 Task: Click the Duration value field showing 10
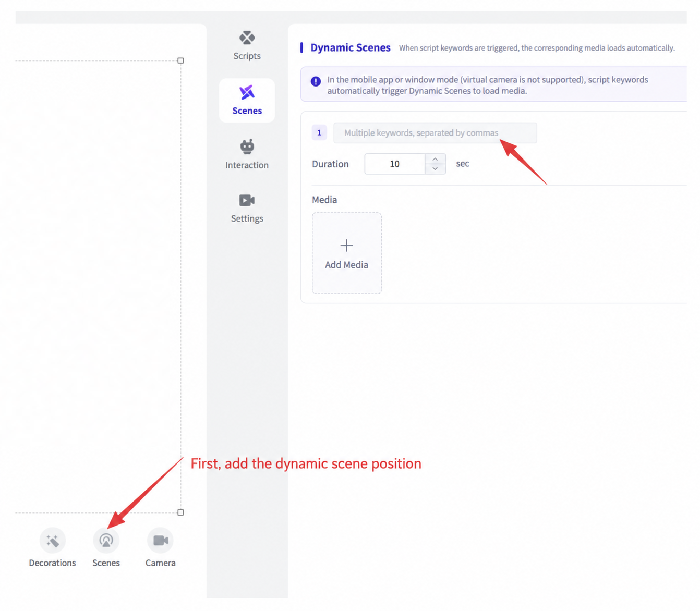pyautogui.click(x=395, y=164)
